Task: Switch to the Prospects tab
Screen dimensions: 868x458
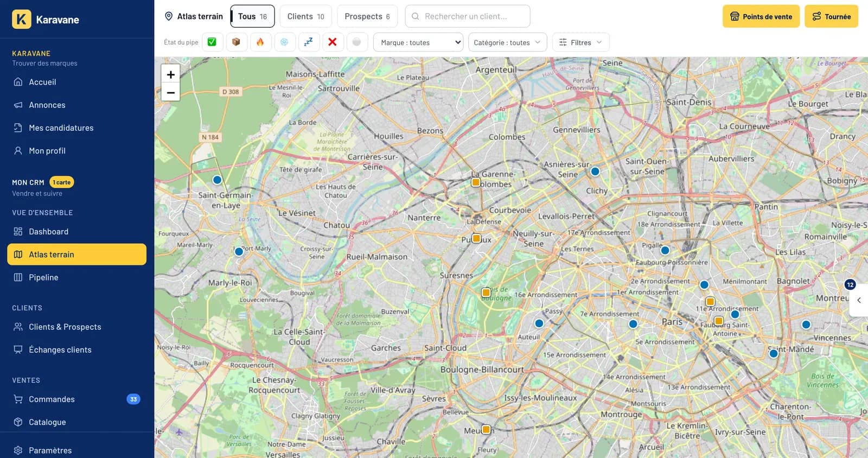Action: pyautogui.click(x=367, y=16)
